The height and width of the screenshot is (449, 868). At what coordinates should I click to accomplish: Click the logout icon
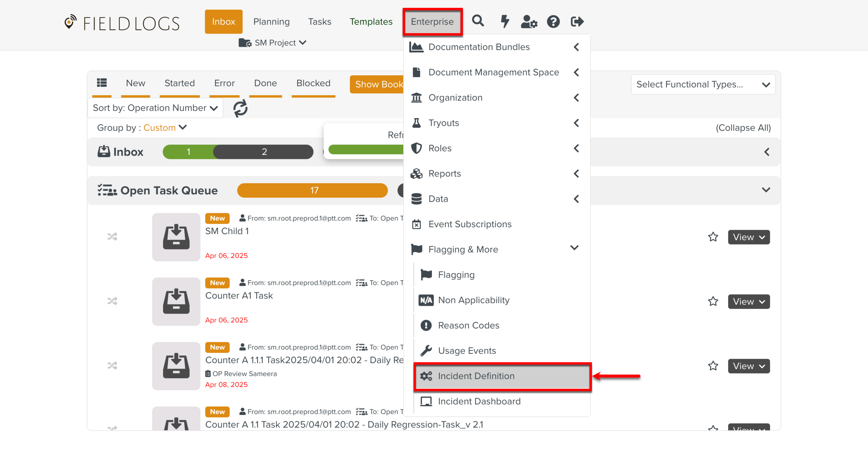click(577, 22)
